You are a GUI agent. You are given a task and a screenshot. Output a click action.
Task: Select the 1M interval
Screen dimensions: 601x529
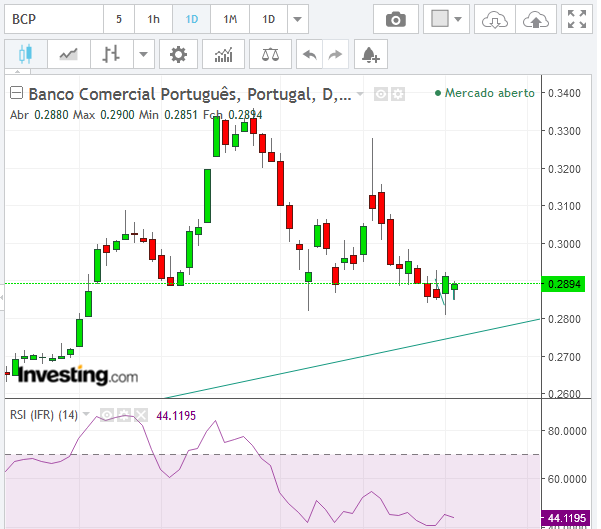pos(230,19)
